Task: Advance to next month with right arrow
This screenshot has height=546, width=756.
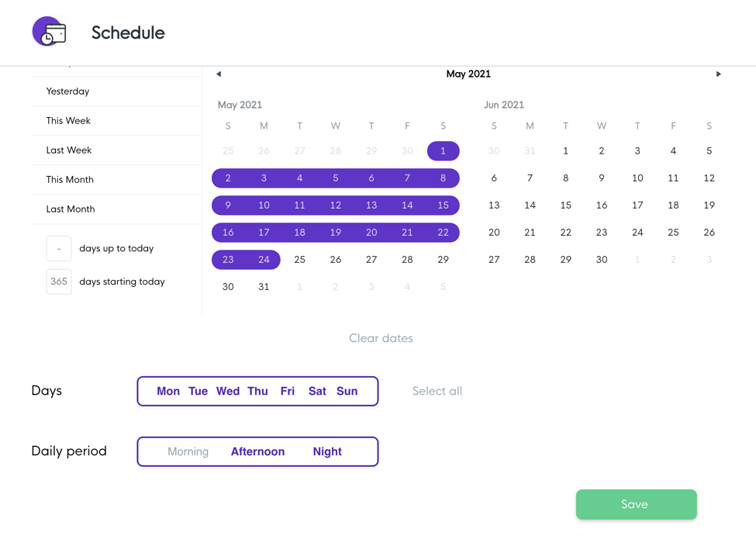Action: 718,74
